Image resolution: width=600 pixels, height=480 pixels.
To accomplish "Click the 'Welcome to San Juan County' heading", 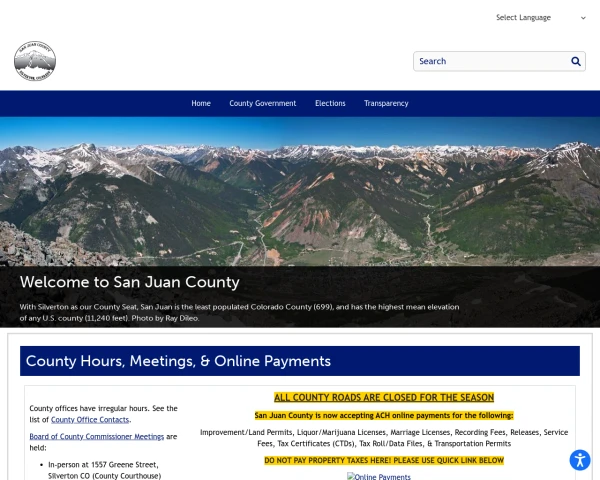I will coord(130,282).
